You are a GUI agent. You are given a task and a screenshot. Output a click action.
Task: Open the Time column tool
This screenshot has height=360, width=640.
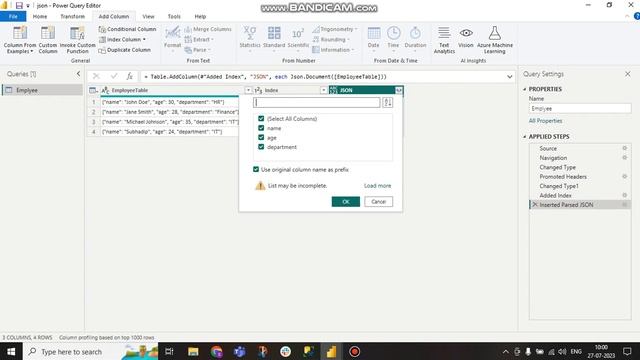pos(393,38)
